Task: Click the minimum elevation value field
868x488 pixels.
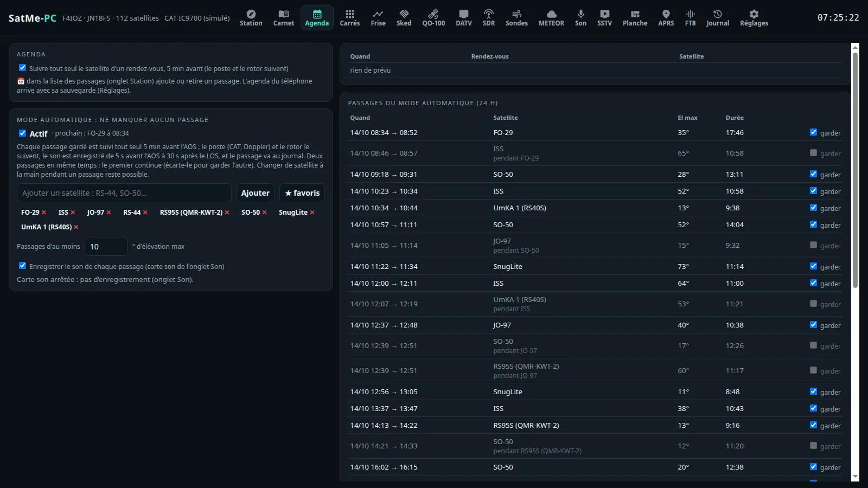Action: pyautogui.click(x=106, y=246)
